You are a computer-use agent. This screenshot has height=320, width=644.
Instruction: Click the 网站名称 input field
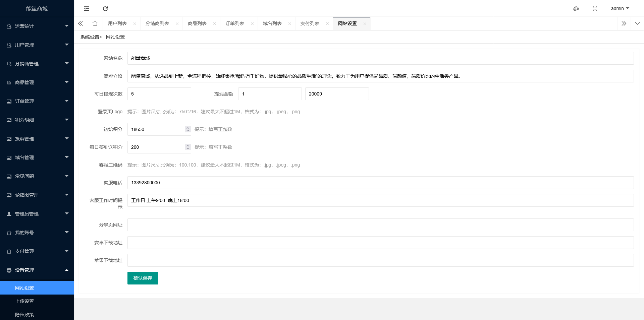(381, 58)
